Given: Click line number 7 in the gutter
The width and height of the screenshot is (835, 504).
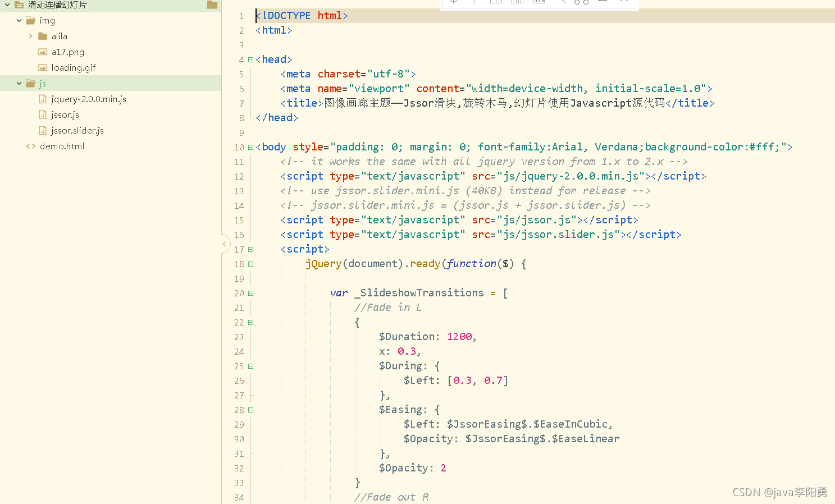Looking at the screenshot, I should [241, 103].
